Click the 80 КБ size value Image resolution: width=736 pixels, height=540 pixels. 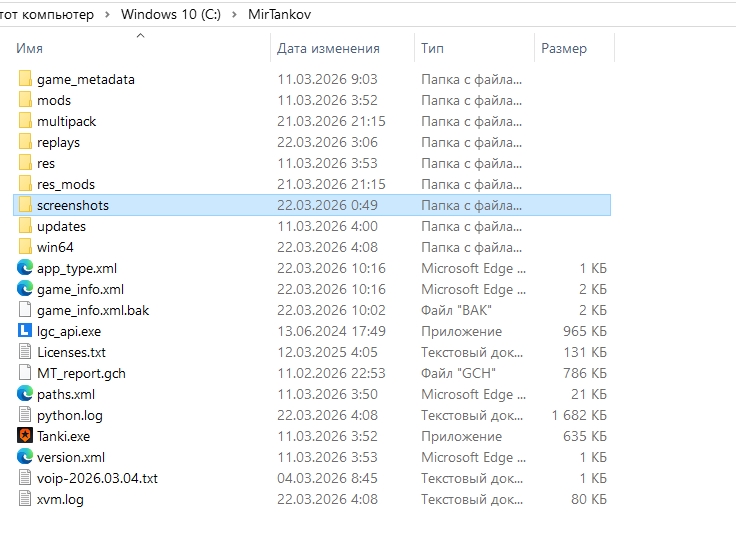[589, 499]
